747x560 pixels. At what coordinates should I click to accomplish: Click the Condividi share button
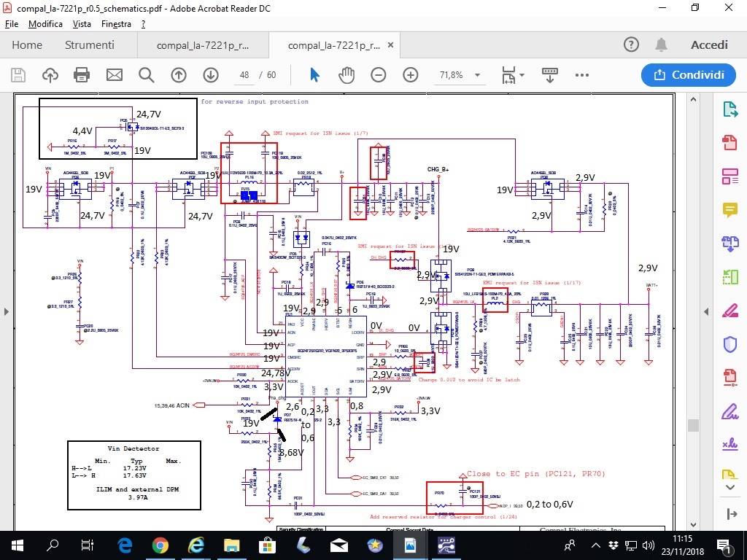click(x=688, y=75)
